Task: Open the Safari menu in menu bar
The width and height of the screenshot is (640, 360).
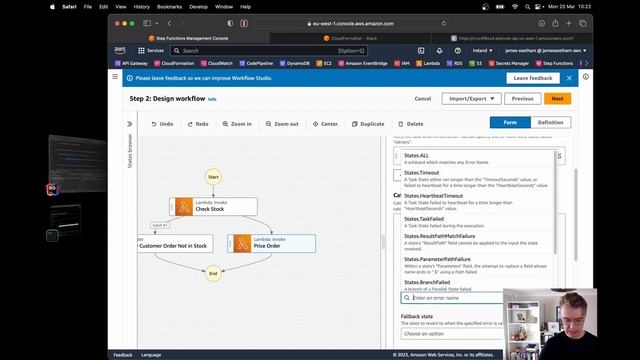Action: click(x=69, y=7)
